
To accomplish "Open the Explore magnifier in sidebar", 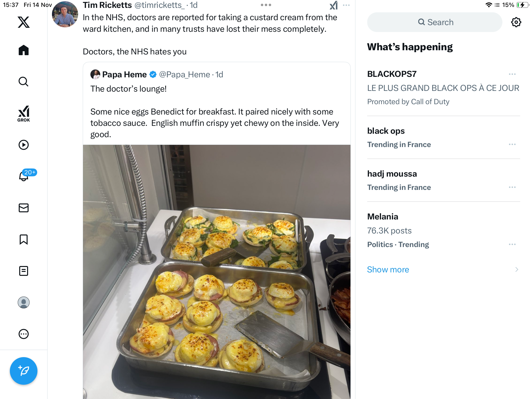I will click(24, 82).
